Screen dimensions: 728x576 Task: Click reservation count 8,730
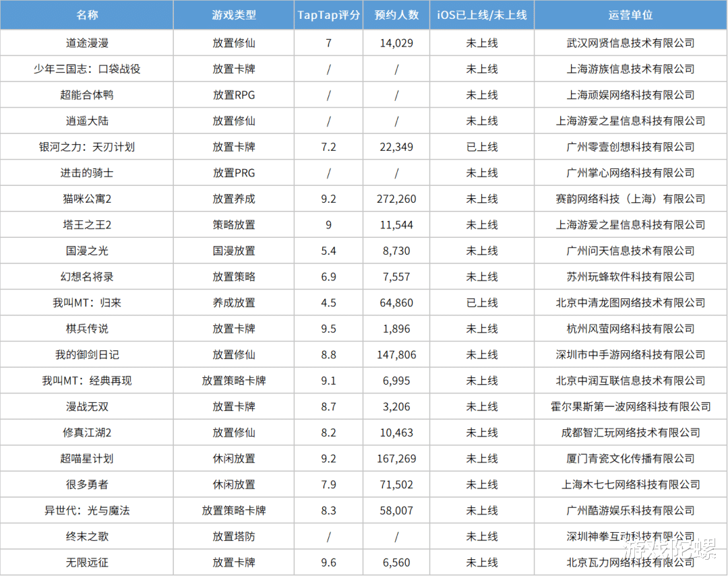coord(396,251)
